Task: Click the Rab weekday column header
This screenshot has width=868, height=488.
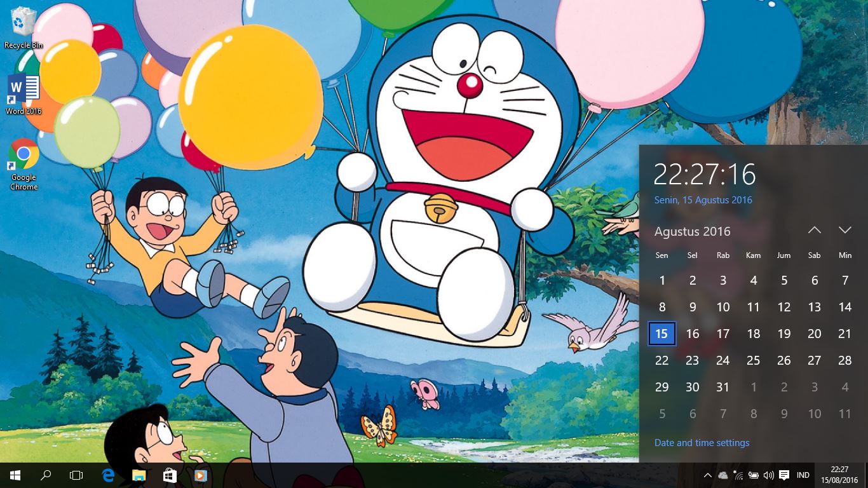Action: pyautogui.click(x=723, y=255)
